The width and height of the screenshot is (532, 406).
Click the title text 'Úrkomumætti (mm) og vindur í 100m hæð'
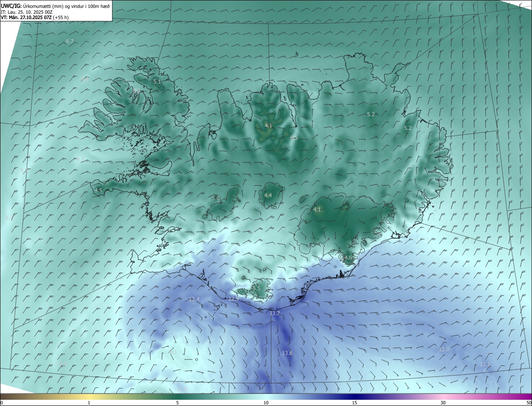pos(66,6)
